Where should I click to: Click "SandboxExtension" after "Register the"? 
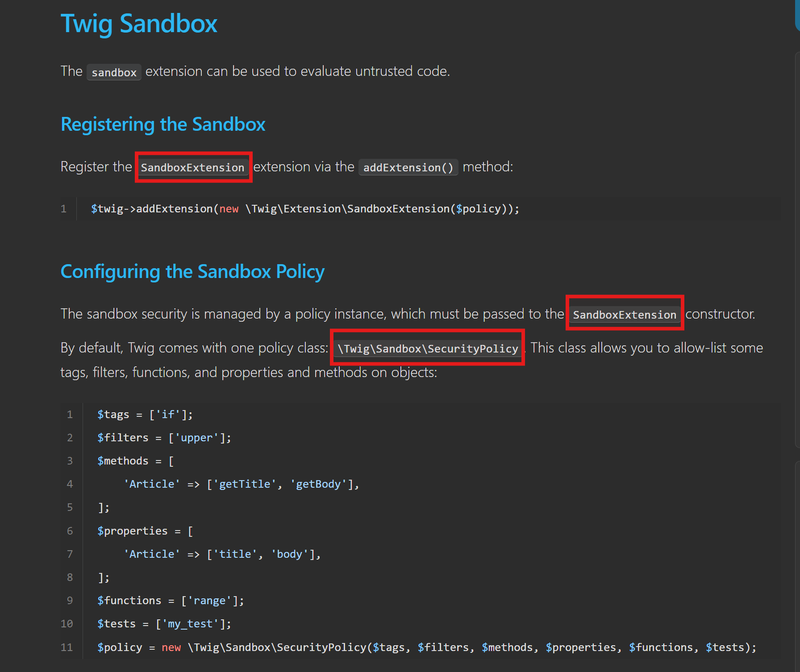tap(193, 167)
